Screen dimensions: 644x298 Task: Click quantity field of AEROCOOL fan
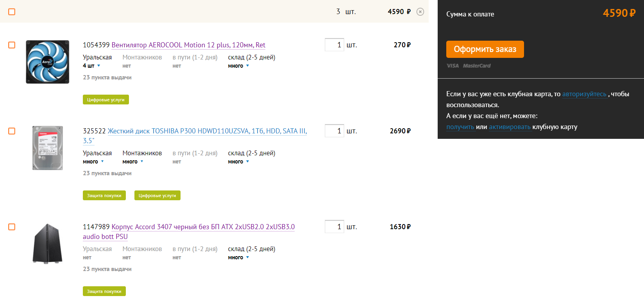(334, 45)
